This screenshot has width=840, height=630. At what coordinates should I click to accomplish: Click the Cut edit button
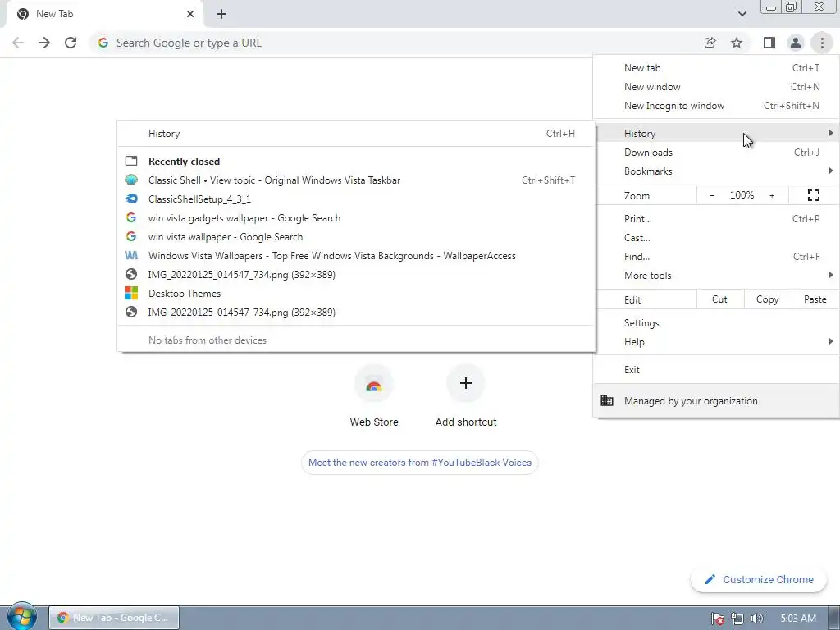(x=720, y=299)
